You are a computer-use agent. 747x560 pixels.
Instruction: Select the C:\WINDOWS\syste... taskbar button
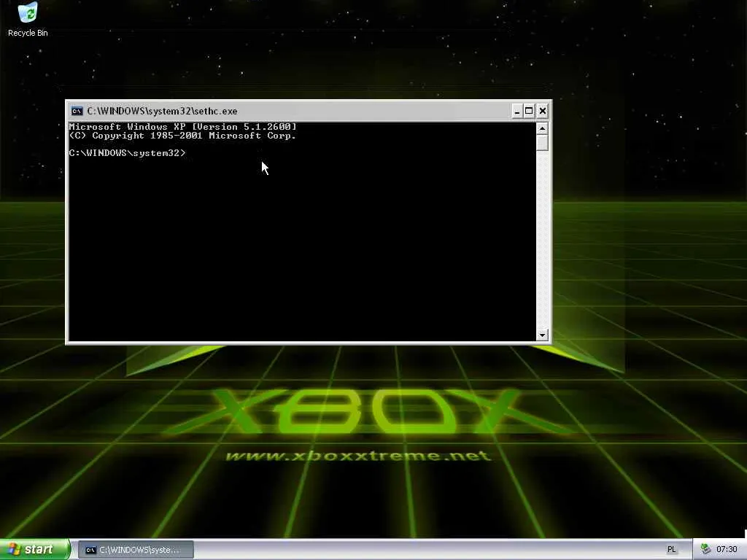point(136,550)
